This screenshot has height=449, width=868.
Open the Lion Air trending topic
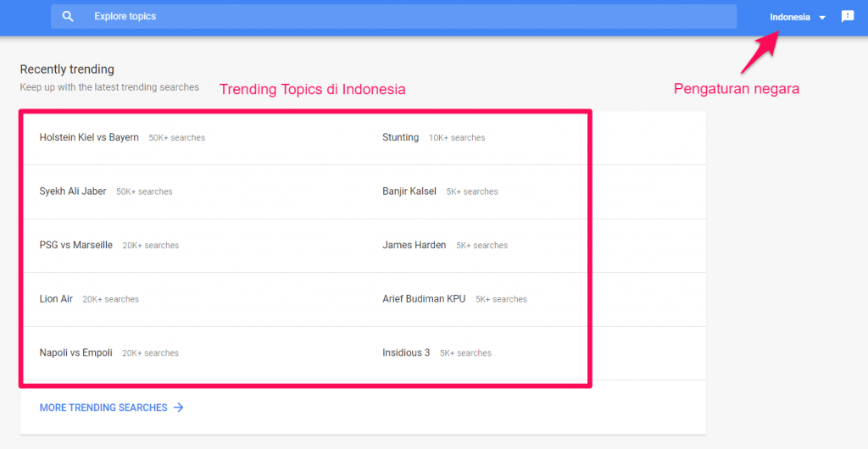(56, 299)
